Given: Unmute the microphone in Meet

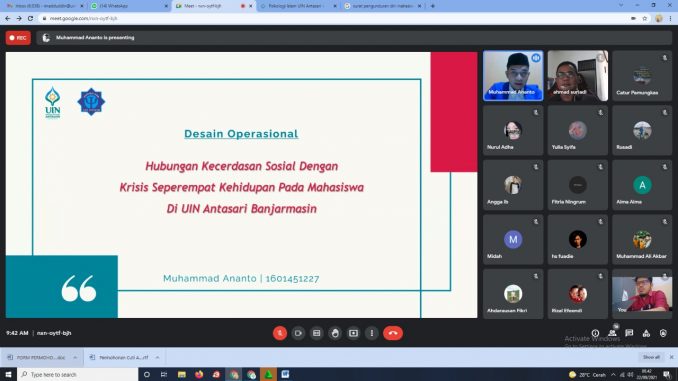Looking at the screenshot, I should click(x=280, y=333).
